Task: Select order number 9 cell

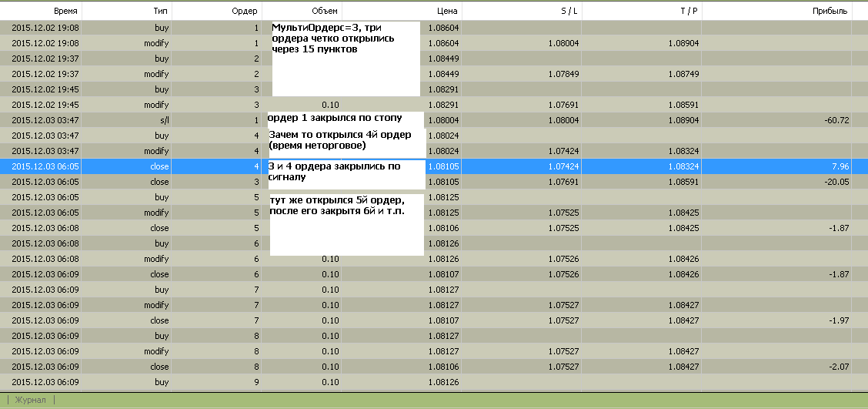Action: 256,382
